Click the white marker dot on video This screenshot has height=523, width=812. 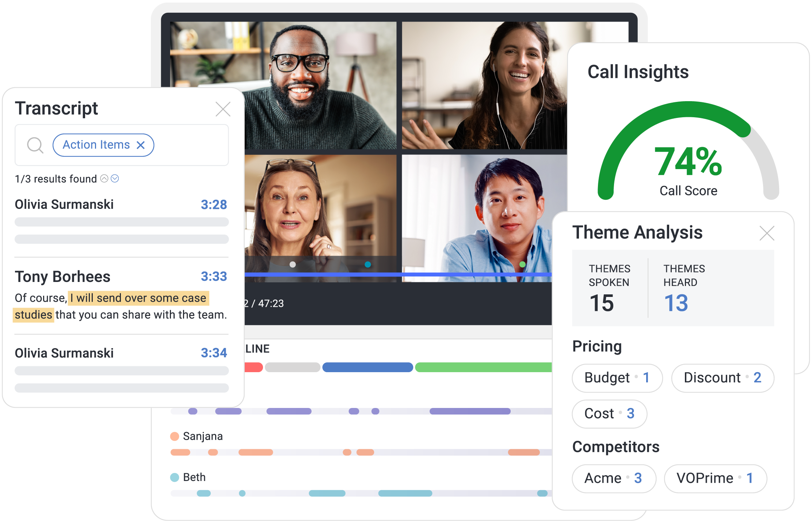[x=293, y=264]
